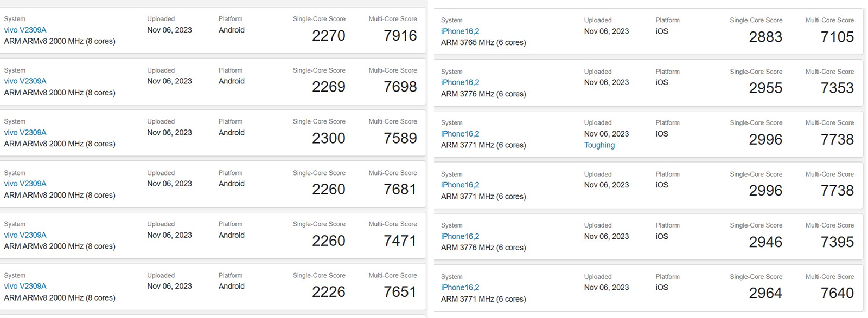
Task: Select the 7105 multi-core score value
Action: pos(837,37)
